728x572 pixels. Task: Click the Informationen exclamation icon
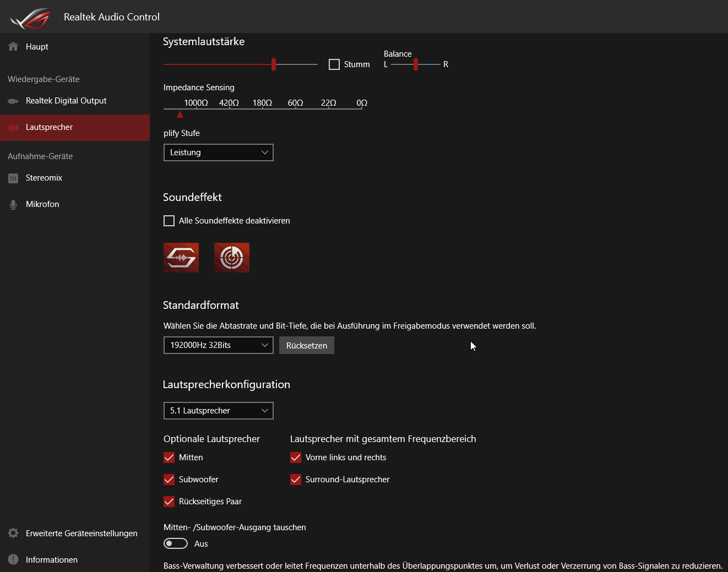click(13, 559)
